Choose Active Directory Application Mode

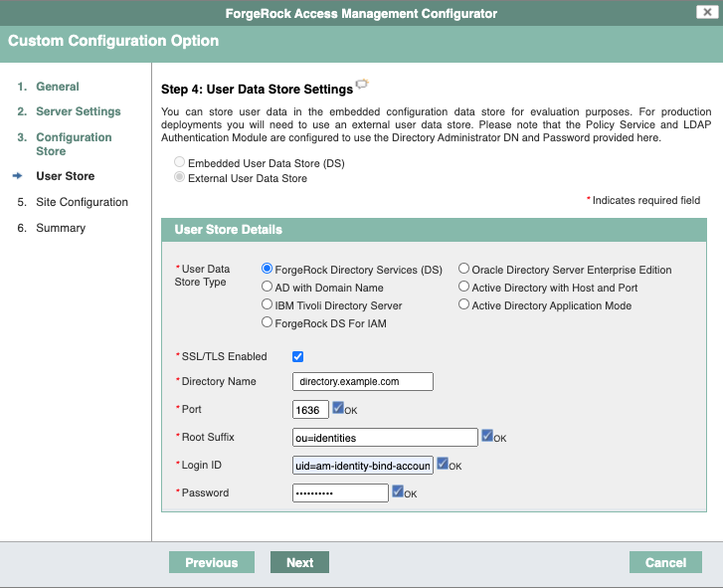(463, 304)
